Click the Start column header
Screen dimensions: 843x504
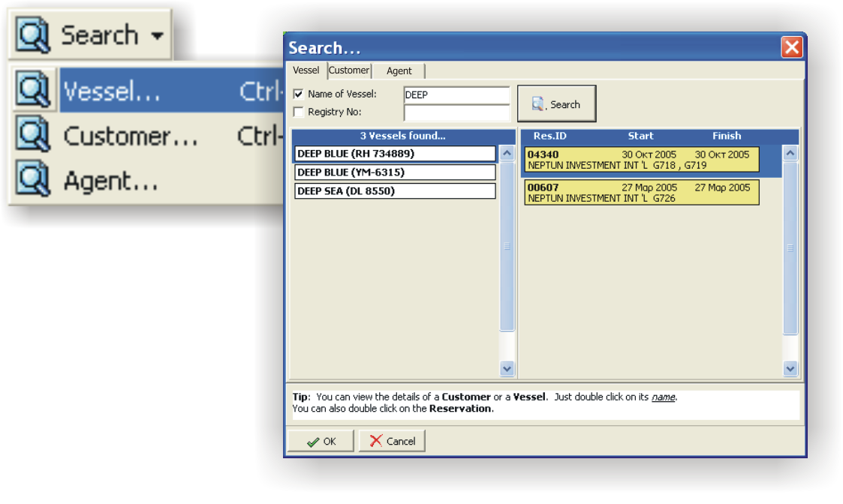coord(640,136)
